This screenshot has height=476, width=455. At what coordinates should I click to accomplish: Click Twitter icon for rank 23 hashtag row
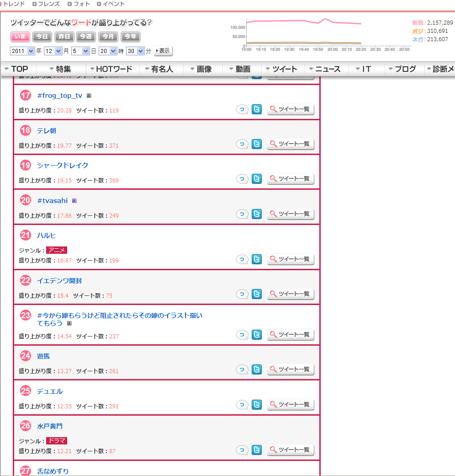(x=257, y=335)
